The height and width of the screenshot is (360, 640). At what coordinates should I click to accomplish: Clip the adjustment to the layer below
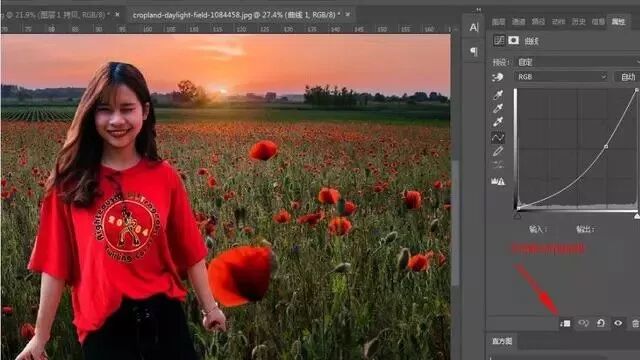[x=565, y=323]
